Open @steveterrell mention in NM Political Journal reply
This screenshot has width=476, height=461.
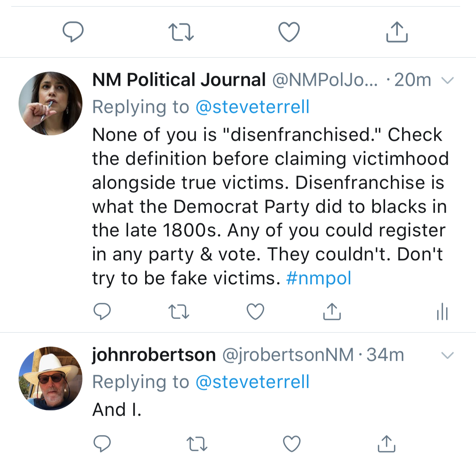[252, 107]
